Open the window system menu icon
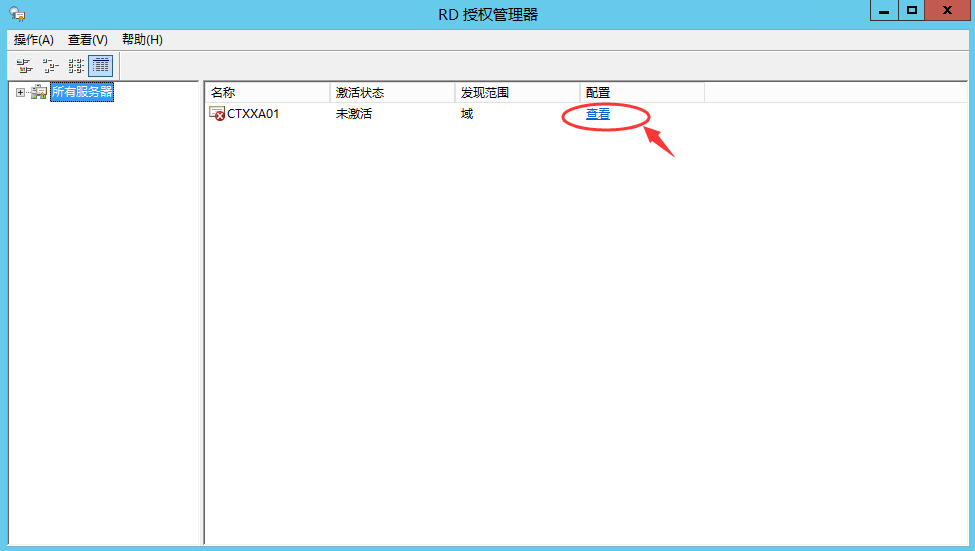 pyautogui.click(x=17, y=14)
